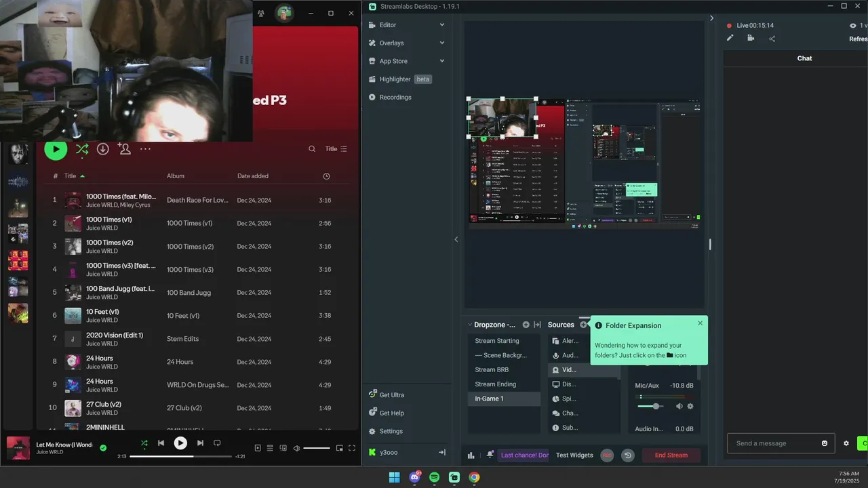Search within the Spotify playlist
This screenshot has width=868, height=488.
coord(312,149)
